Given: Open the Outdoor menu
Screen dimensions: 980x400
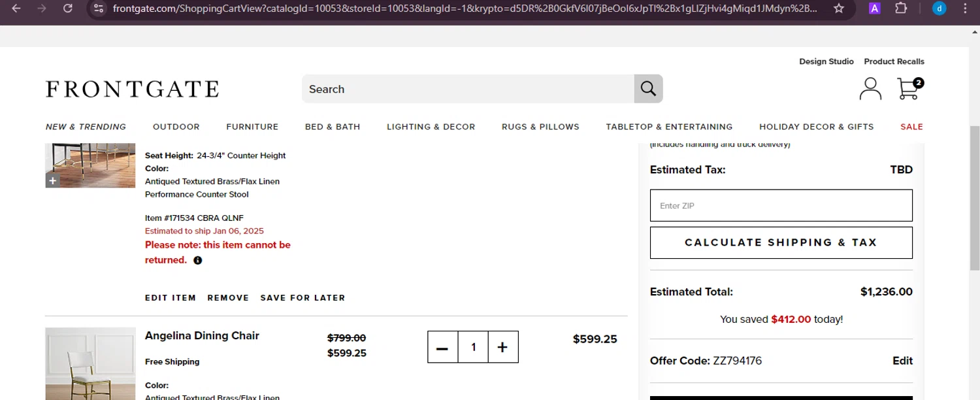Looking at the screenshot, I should point(176,127).
